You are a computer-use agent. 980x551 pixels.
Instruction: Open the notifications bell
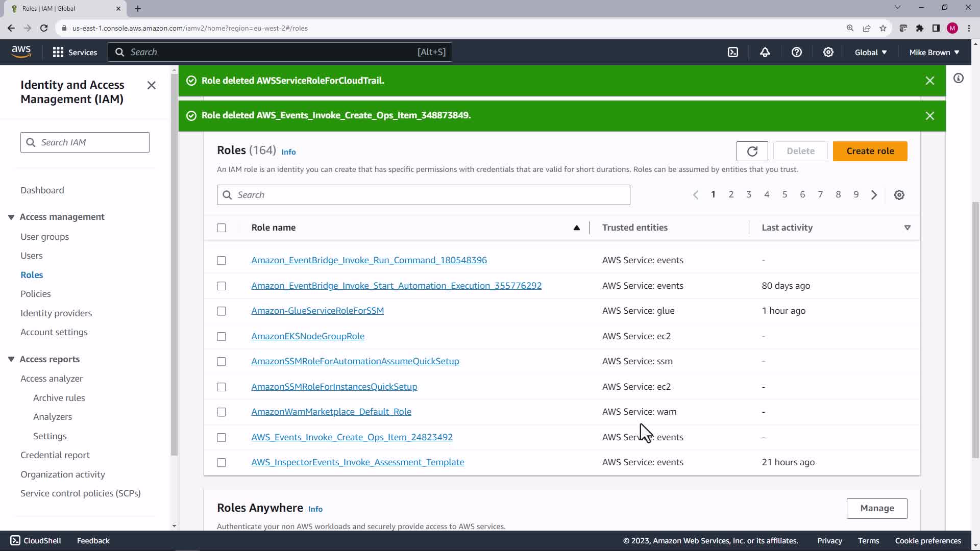coord(765,52)
